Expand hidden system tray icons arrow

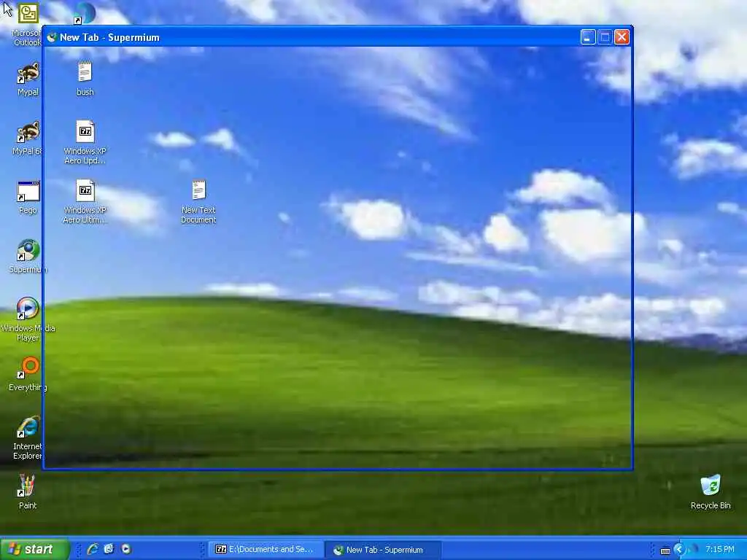(x=679, y=550)
